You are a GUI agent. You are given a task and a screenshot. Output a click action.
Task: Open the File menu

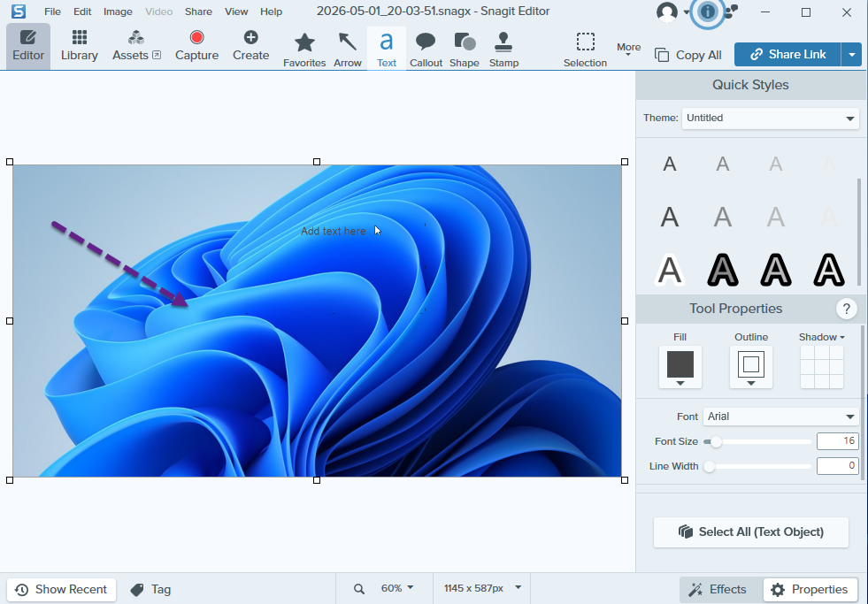52,11
